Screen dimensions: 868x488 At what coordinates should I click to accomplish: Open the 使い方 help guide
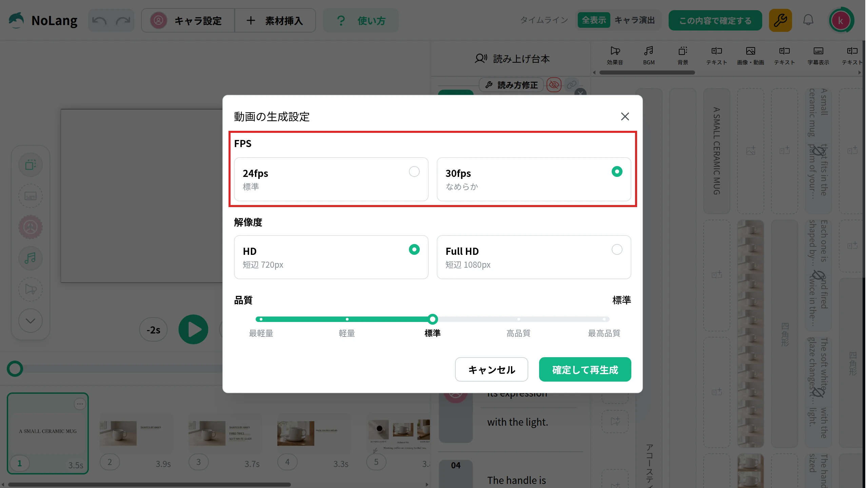click(361, 21)
